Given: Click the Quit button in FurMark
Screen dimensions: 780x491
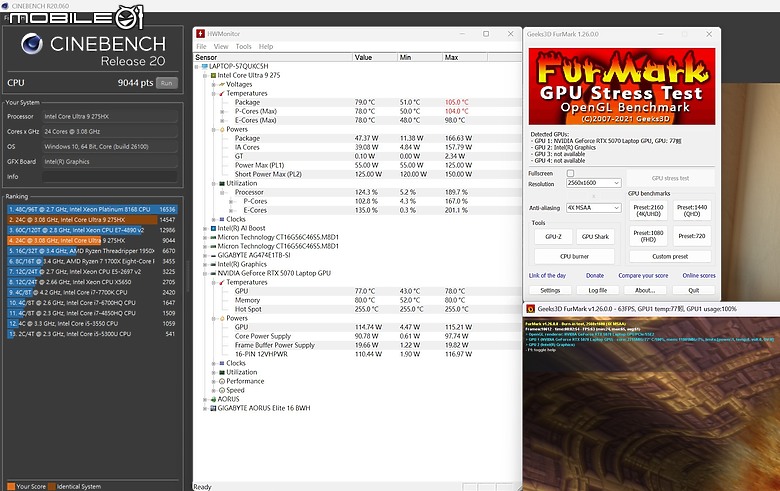Looking at the screenshot, I should coord(693,290).
